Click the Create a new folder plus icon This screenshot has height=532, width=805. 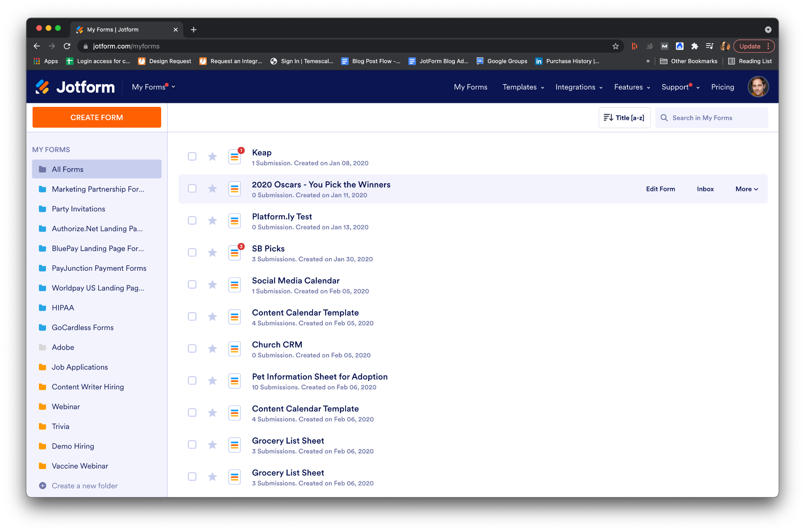coord(43,486)
